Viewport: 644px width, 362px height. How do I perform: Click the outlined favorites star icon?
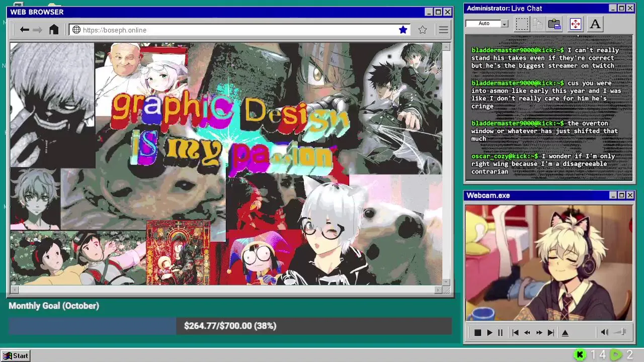423,30
